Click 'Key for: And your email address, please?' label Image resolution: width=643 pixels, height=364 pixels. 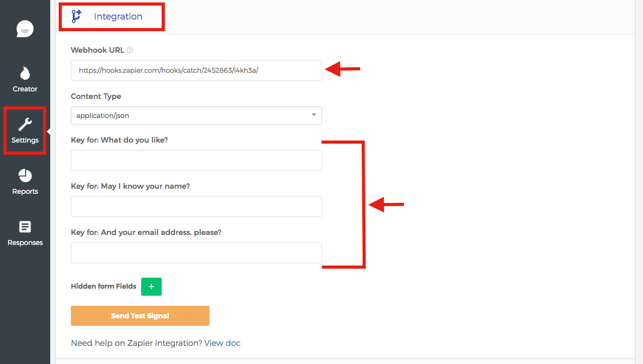coord(146,232)
